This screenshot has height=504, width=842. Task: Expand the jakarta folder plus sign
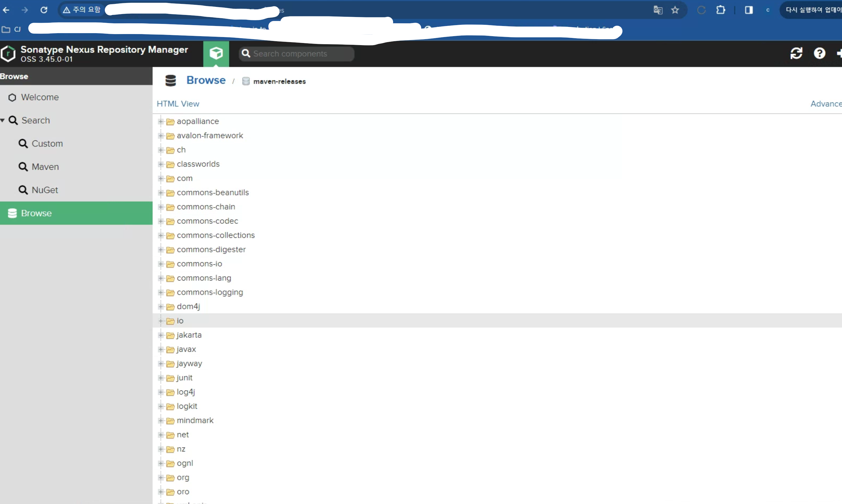(161, 335)
